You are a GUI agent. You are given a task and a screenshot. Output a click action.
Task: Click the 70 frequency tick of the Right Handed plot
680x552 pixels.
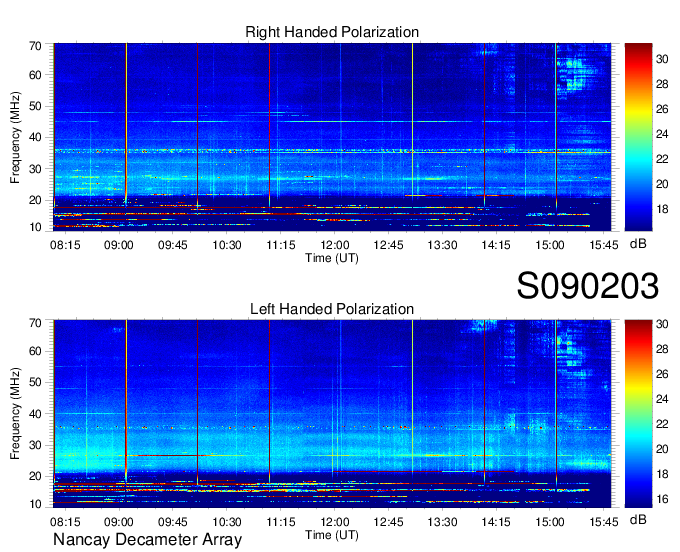35,46
